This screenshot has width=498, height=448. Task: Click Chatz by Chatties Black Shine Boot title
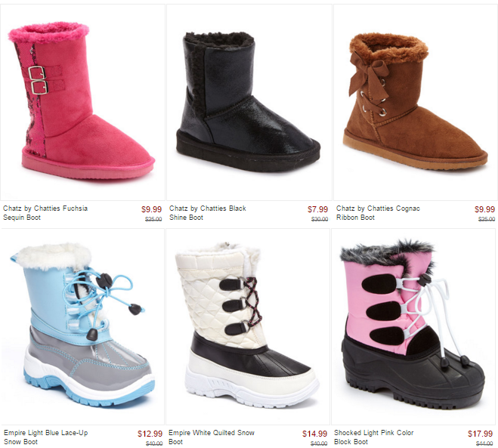(x=208, y=213)
